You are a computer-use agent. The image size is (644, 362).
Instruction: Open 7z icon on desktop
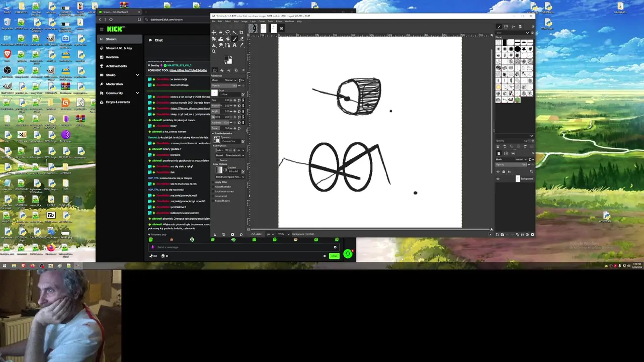coord(51,216)
